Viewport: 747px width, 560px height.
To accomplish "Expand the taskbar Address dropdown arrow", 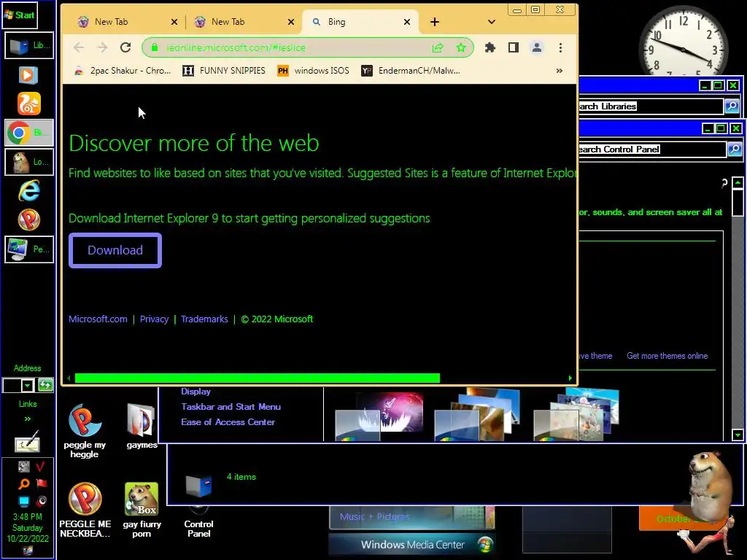I will coord(27,385).
